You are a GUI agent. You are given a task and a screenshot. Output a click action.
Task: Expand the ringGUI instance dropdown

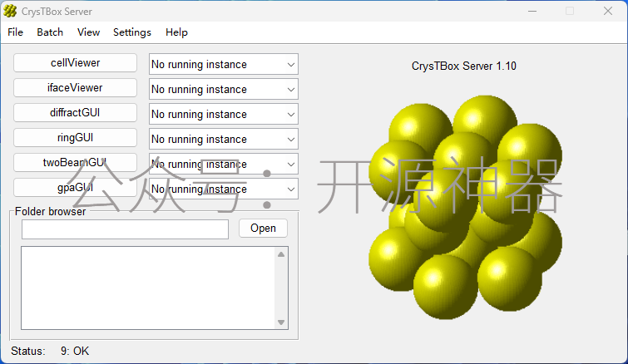coord(224,139)
